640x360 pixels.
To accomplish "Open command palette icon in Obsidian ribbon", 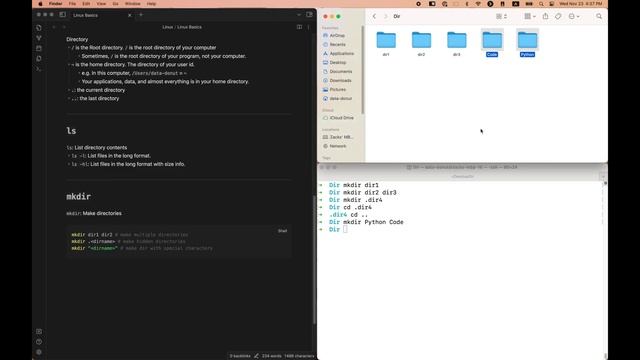I will click(x=39, y=69).
